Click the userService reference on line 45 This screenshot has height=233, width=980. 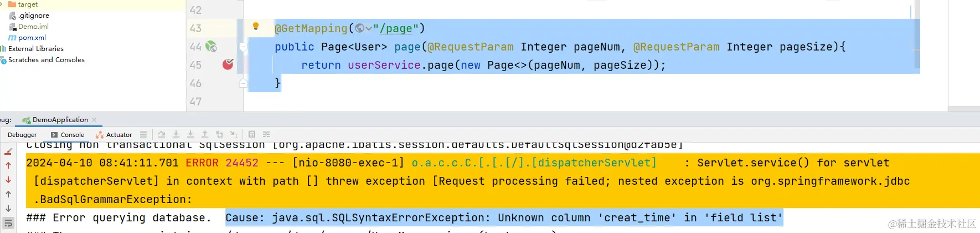[384, 65]
